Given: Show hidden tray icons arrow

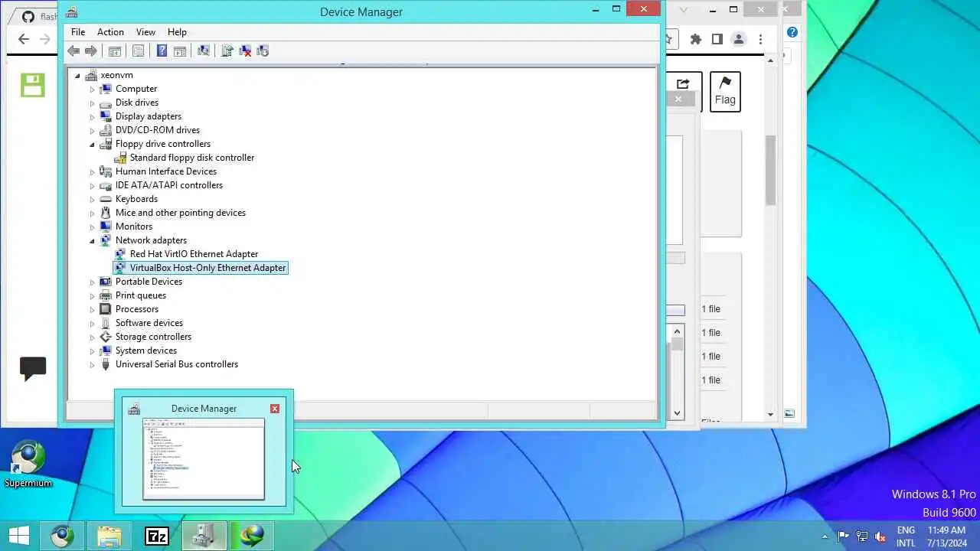Looking at the screenshot, I should [825, 537].
